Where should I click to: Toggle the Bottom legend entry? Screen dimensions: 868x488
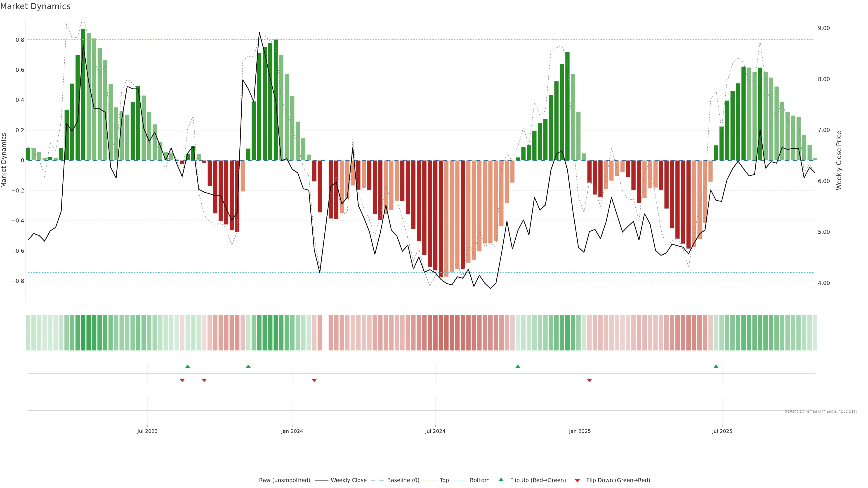click(x=479, y=480)
